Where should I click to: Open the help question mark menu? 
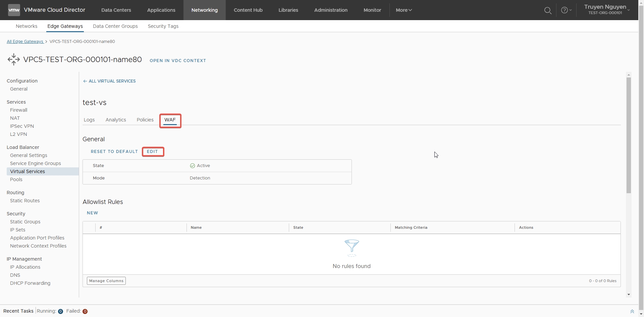pos(566,10)
